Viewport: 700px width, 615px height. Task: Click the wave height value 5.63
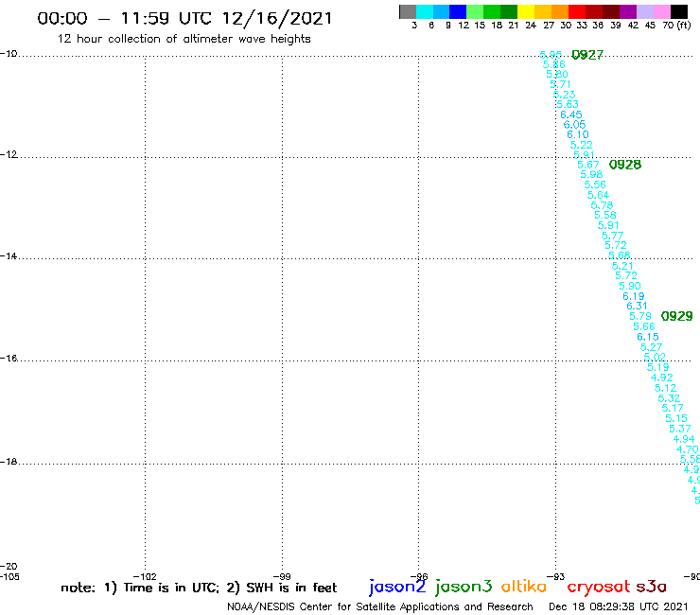point(568,104)
